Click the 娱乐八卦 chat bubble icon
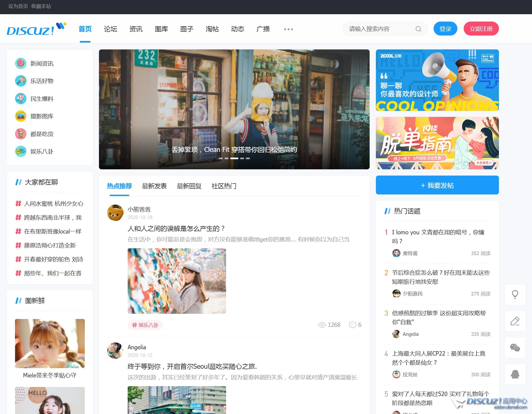The width and height of the screenshot is (532, 414). [21, 151]
